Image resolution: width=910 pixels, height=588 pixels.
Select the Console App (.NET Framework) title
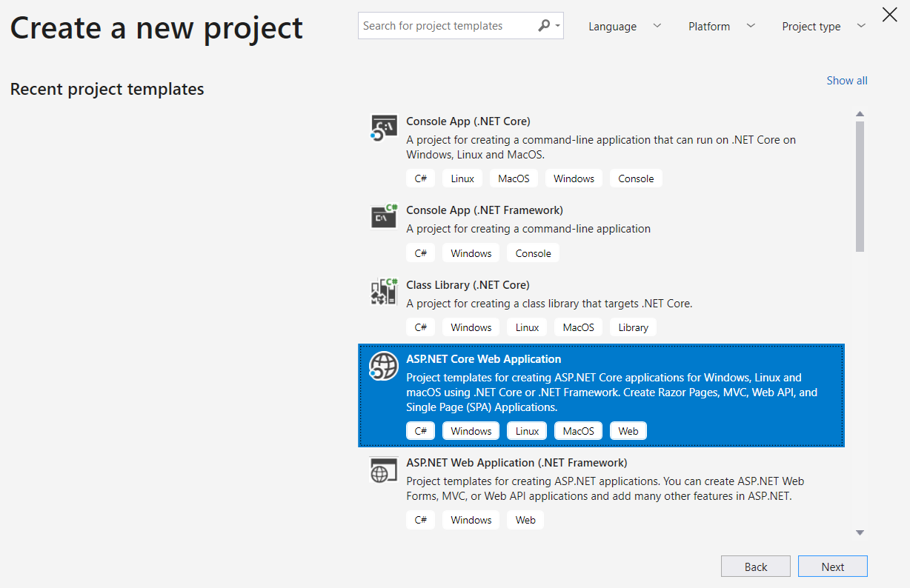point(484,210)
